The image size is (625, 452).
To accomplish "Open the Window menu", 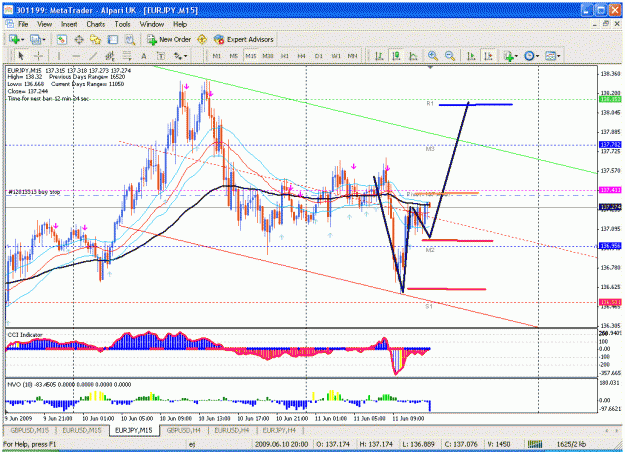I will tap(152, 24).
